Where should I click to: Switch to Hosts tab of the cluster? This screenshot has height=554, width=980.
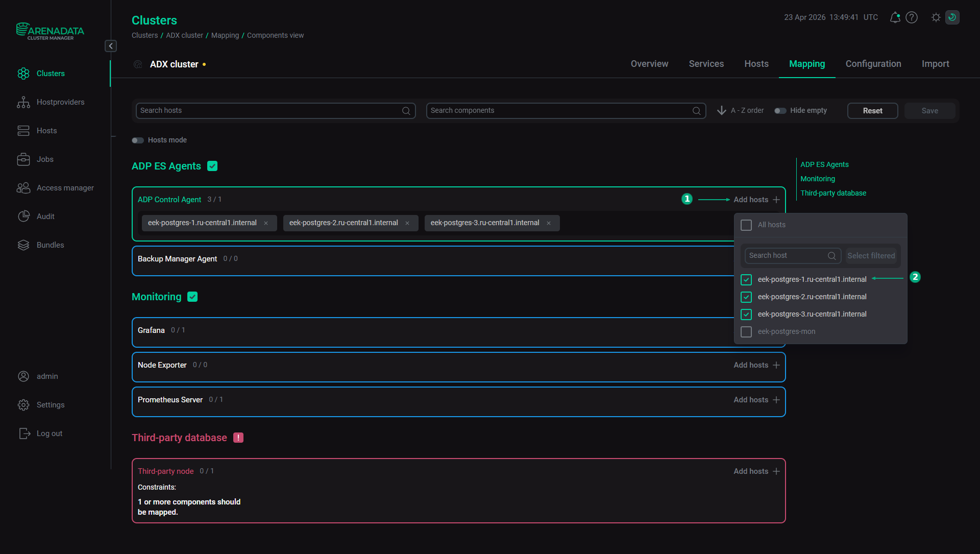(x=756, y=64)
